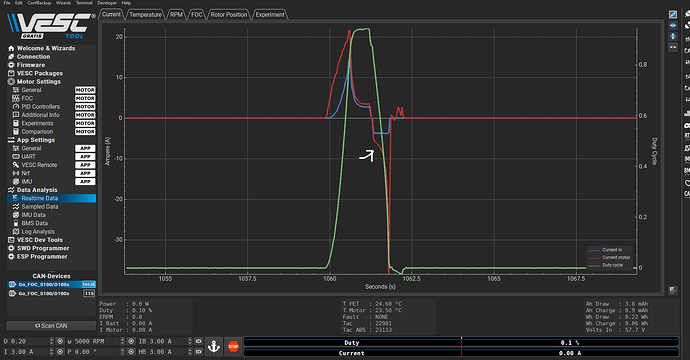Adjust the HB 3.00 A stepper arrows
This screenshot has height=360, width=690.
click(190, 352)
